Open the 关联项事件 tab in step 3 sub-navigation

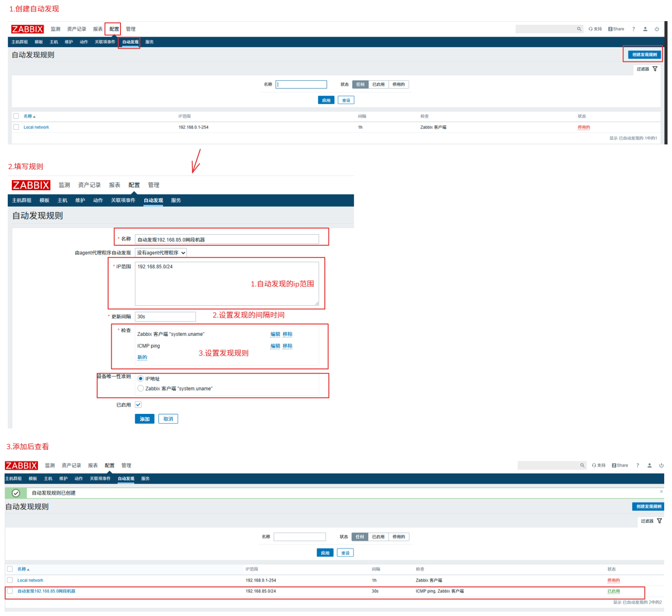tap(100, 478)
